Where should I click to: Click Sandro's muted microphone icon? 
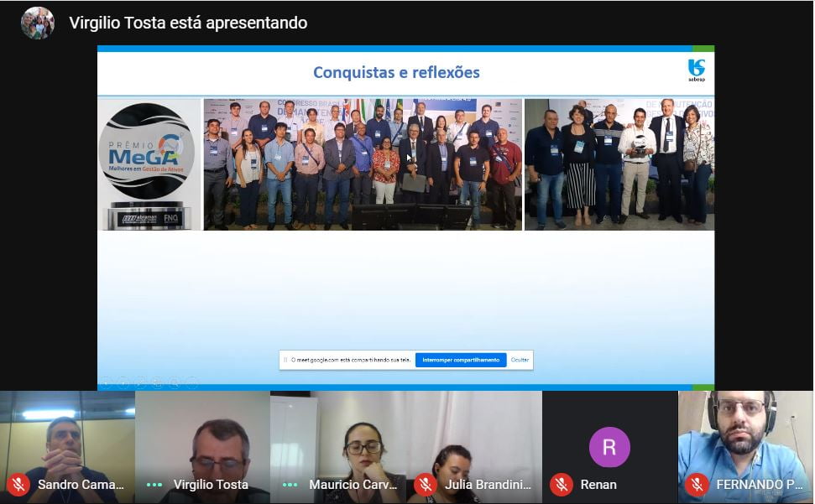coord(18,485)
